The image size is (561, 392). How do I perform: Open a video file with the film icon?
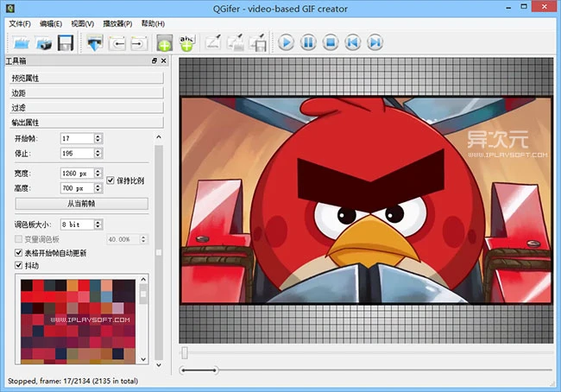pyautogui.click(x=21, y=43)
